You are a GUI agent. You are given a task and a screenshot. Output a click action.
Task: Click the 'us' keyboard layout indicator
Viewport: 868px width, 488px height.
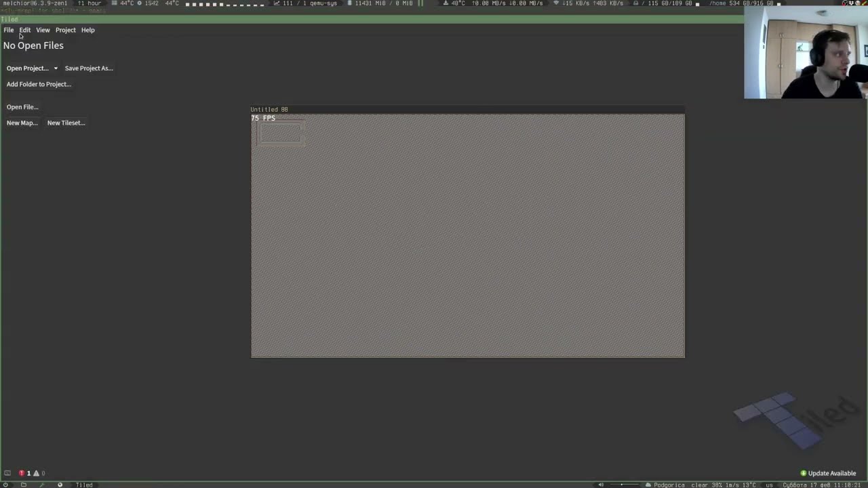pos(769,485)
